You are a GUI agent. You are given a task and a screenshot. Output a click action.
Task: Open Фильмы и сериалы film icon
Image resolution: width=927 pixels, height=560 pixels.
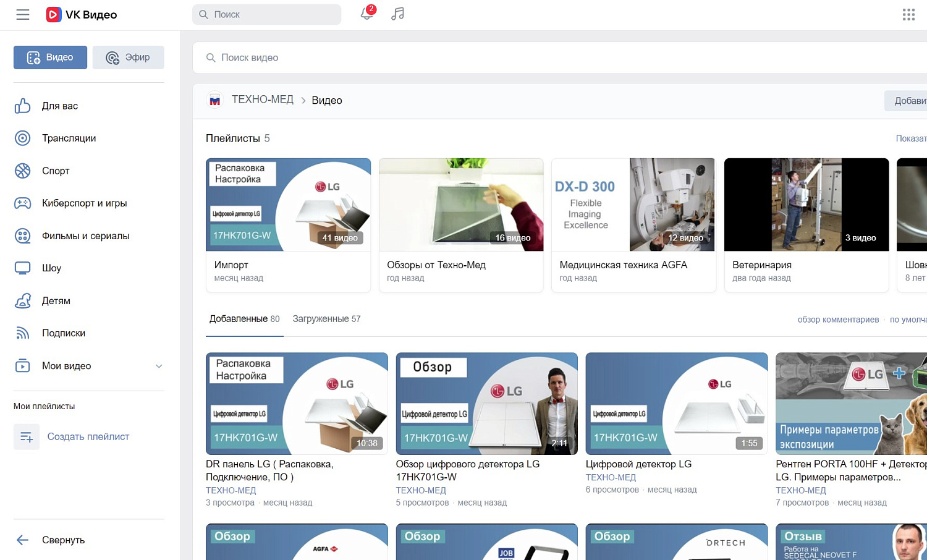pos(23,235)
